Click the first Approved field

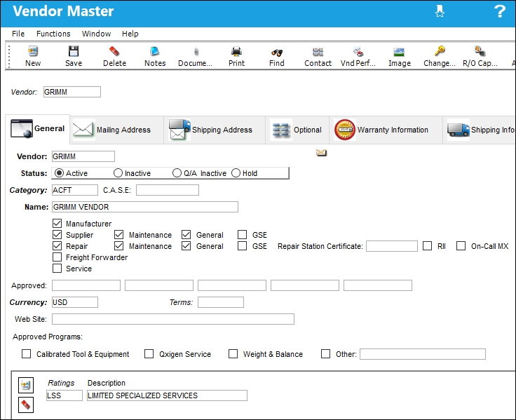(x=86, y=285)
